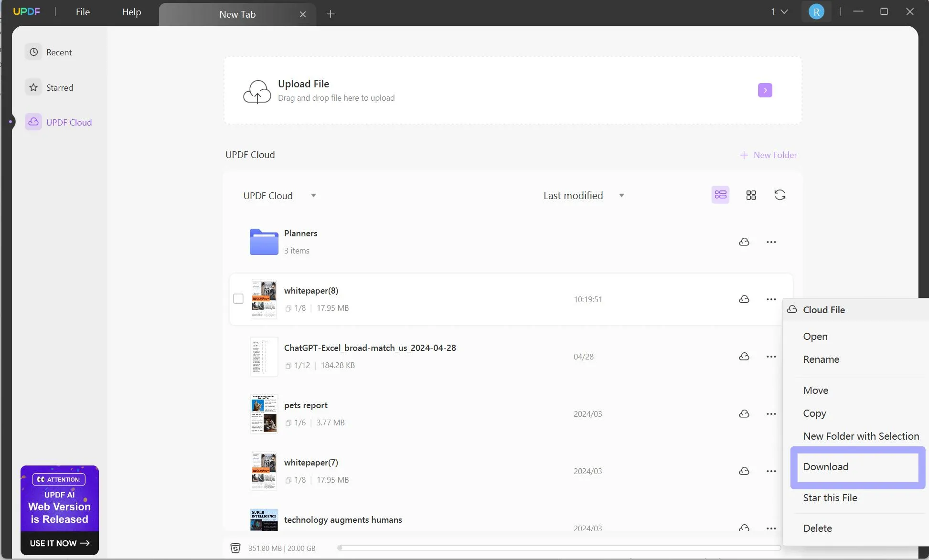This screenshot has height=560, width=929.
Task: Click Download in the context menu
Action: (826, 466)
